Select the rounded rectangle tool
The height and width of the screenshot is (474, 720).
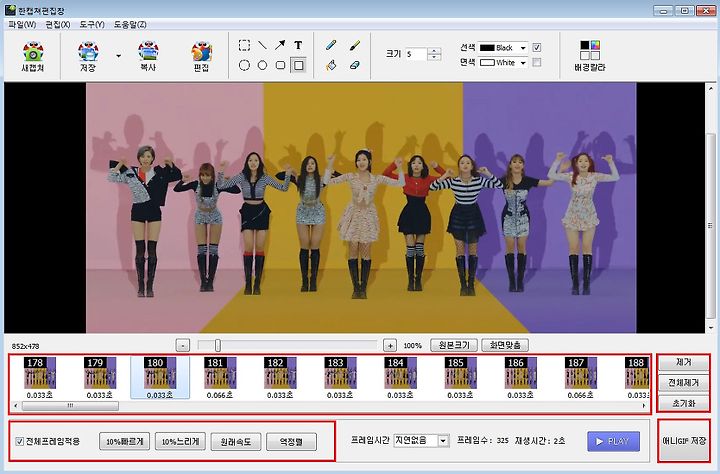tap(280, 65)
